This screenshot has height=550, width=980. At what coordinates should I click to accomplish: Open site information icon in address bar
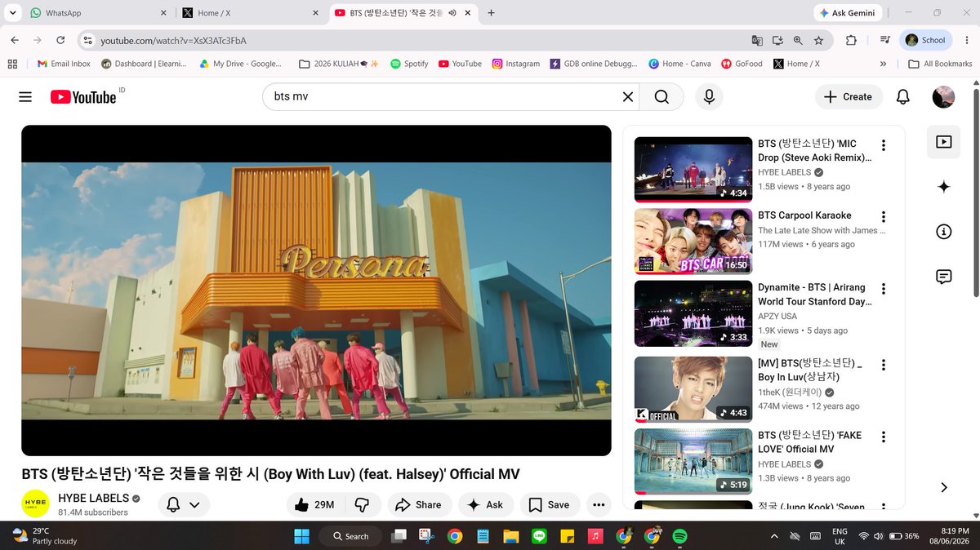88,40
